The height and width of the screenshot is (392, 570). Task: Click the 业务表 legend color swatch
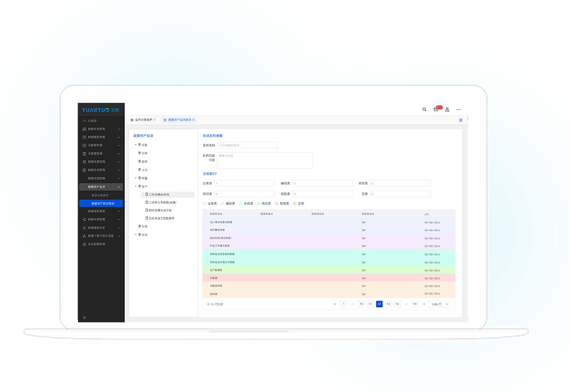(x=204, y=204)
